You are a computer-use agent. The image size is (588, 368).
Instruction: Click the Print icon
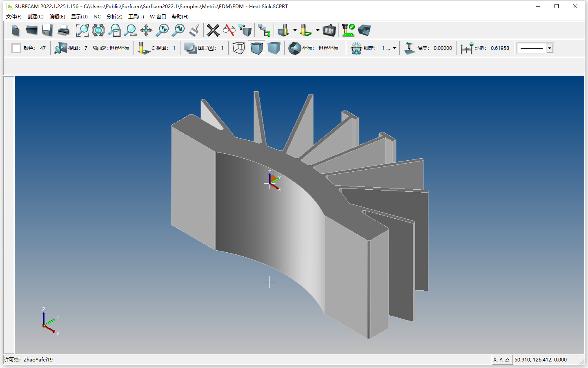(x=63, y=30)
